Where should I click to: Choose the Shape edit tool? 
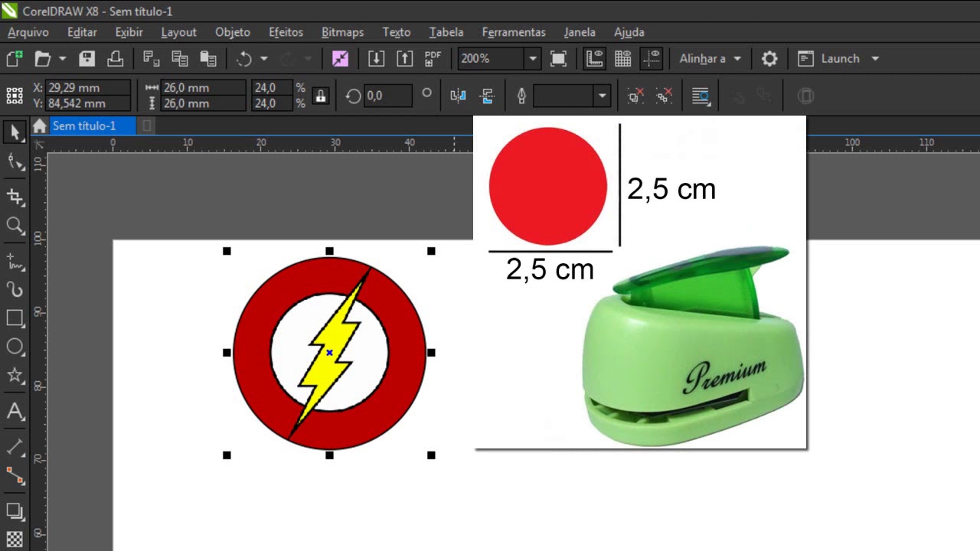click(x=15, y=161)
